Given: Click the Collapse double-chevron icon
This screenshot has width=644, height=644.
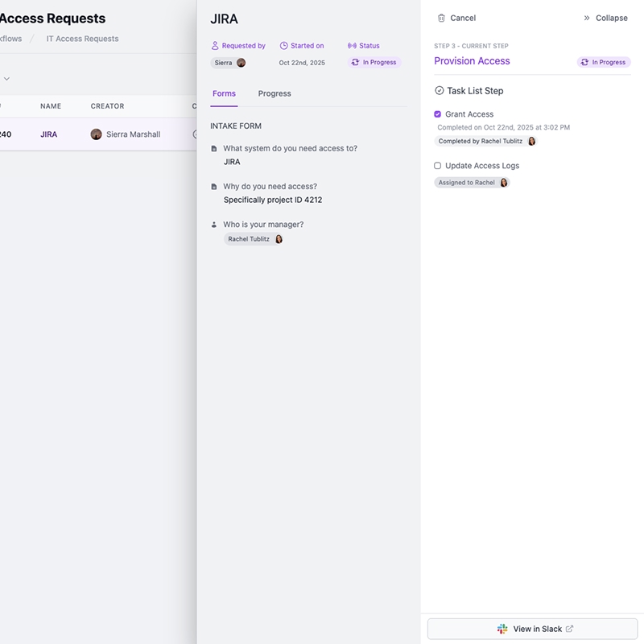Looking at the screenshot, I should click(587, 18).
